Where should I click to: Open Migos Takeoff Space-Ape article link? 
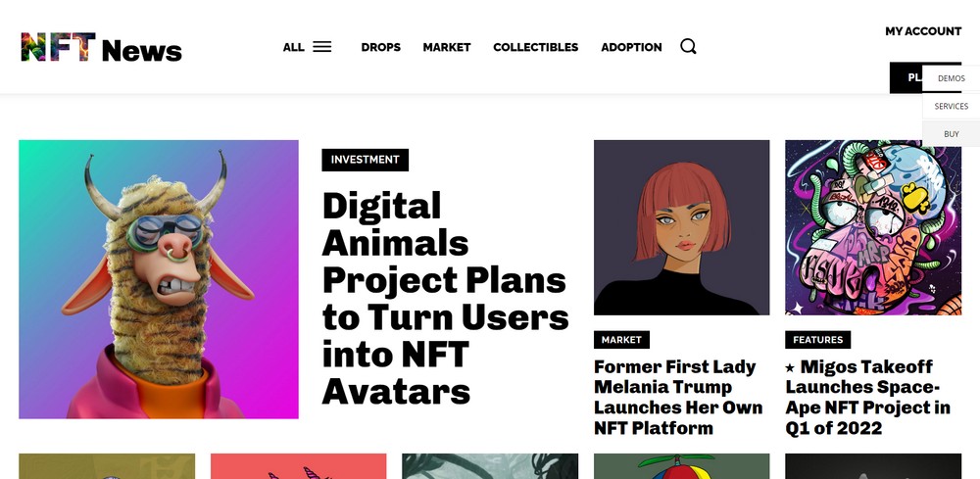pos(867,397)
